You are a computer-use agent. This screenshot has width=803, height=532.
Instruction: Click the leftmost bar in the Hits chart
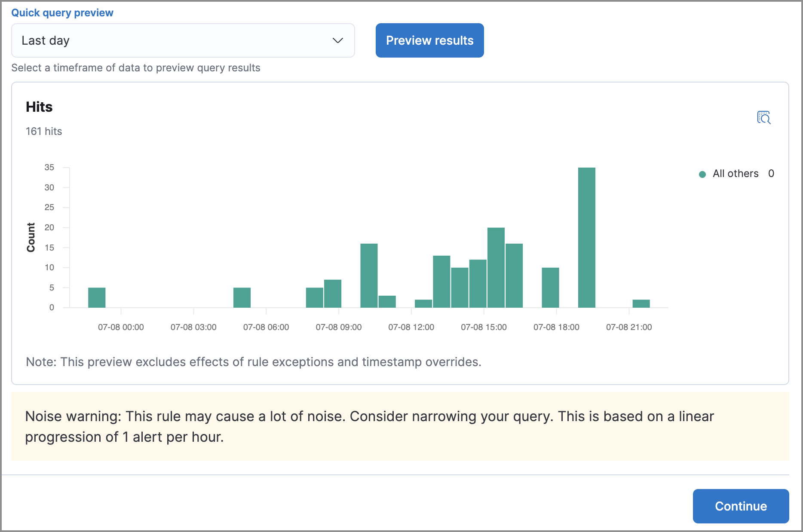tap(97, 297)
